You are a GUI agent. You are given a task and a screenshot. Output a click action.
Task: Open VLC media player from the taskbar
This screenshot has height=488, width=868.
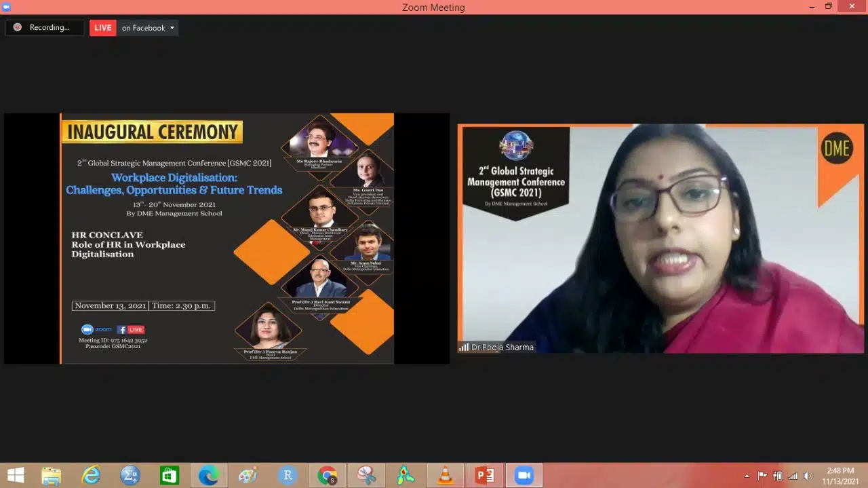(445, 475)
